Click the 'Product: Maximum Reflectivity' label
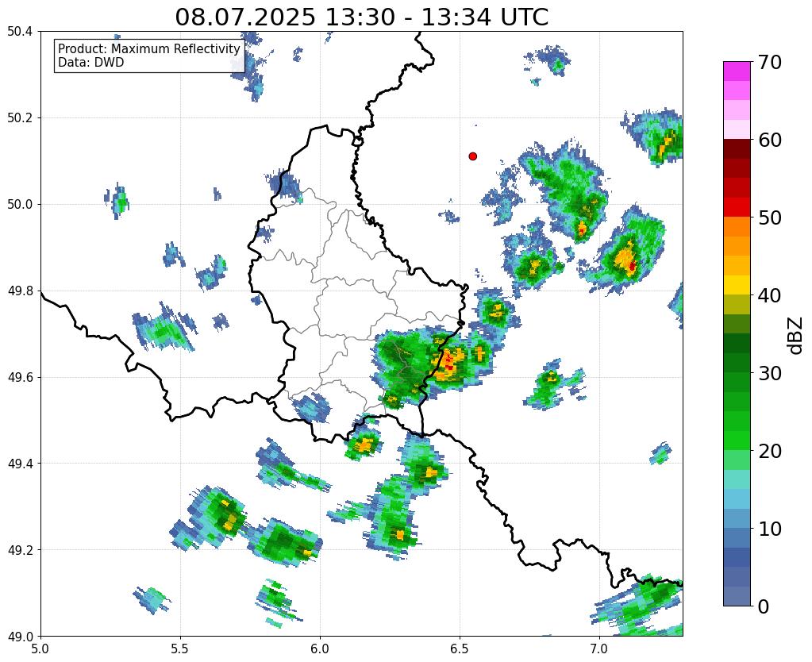The image size is (812, 662). [149, 48]
